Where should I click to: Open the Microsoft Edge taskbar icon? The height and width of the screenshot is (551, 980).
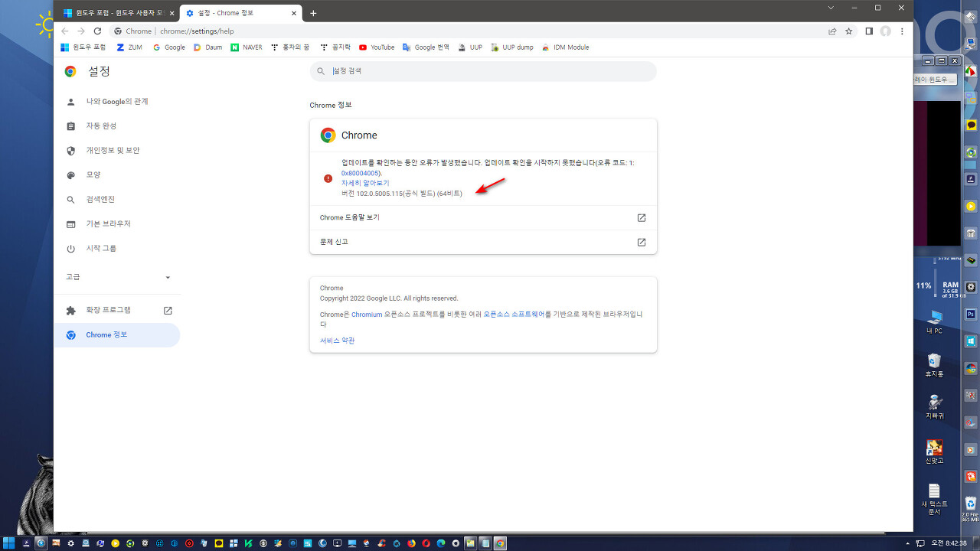[440, 543]
